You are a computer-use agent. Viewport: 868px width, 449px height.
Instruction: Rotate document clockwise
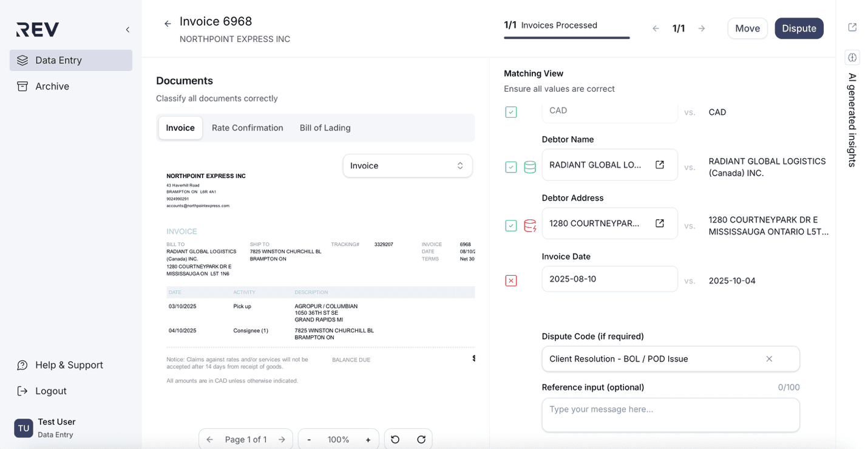pos(421,439)
